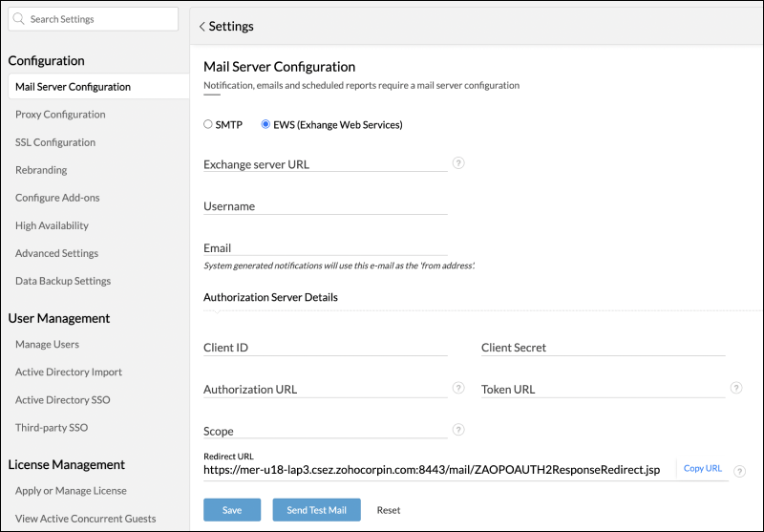Go to Data Backup Settings

coord(63,281)
